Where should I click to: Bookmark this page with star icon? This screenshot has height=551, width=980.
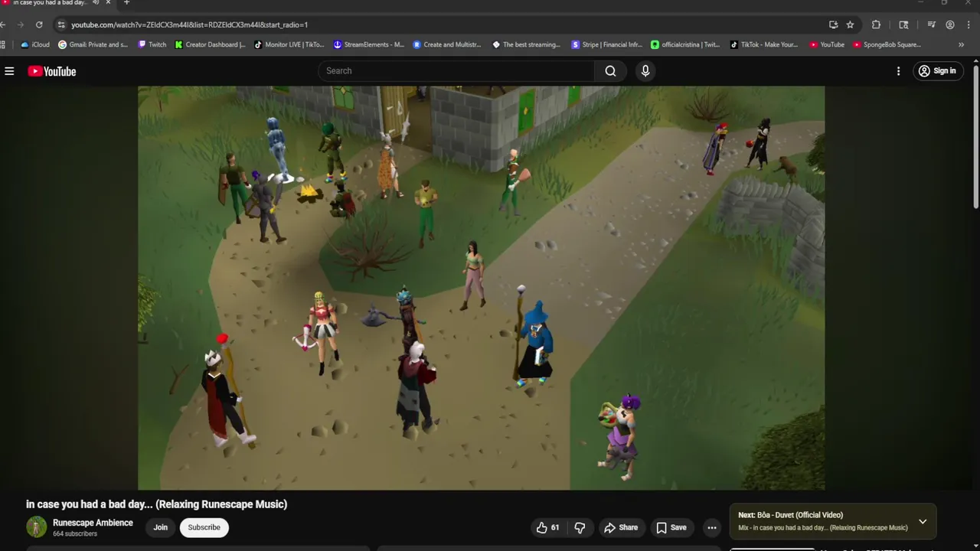tap(850, 24)
